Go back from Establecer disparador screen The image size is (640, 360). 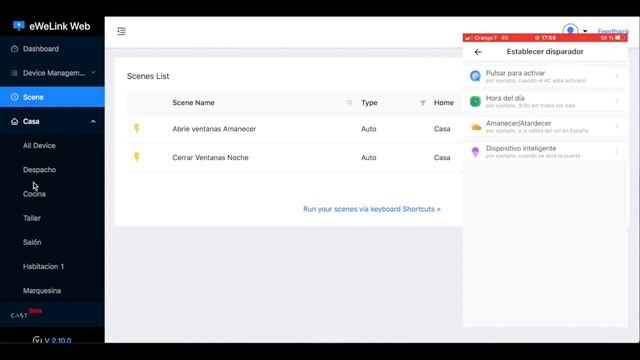pyautogui.click(x=478, y=52)
